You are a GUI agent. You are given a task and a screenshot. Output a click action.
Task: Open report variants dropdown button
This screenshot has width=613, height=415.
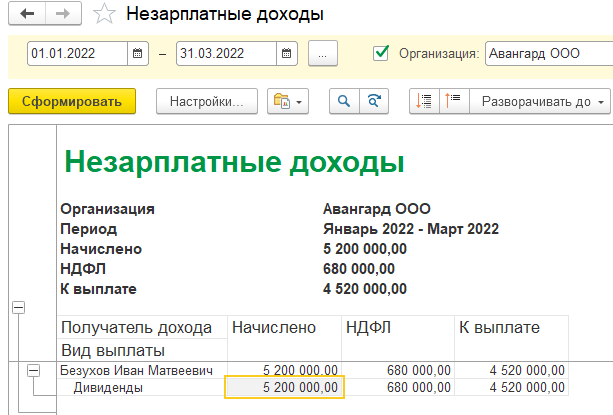[290, 101]
